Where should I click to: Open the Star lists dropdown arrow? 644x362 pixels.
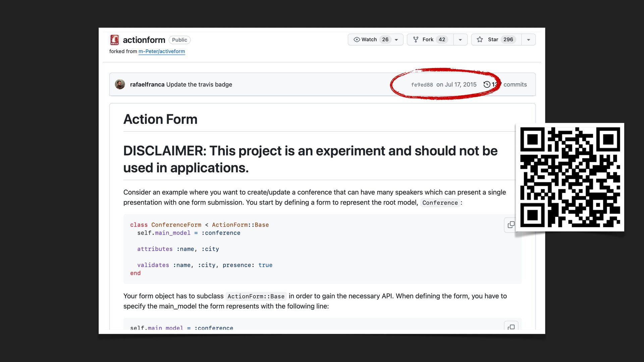pyautogui.click(x=528, y=40)
